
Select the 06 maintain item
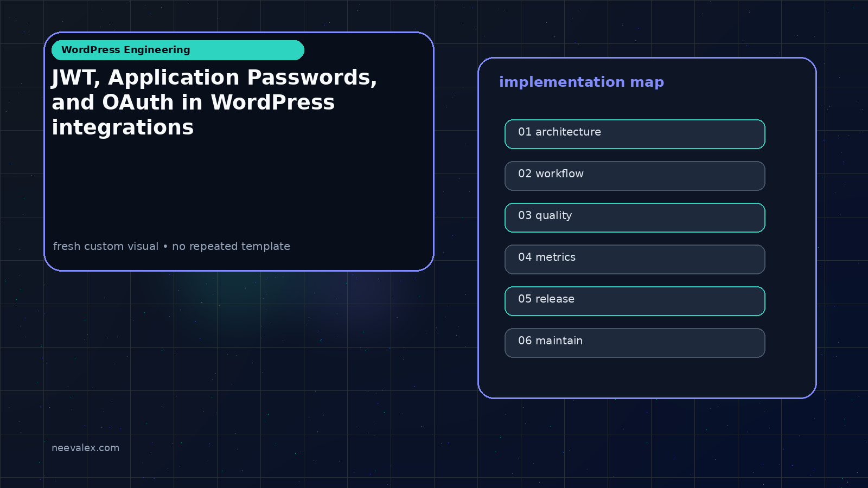point(635,343)
